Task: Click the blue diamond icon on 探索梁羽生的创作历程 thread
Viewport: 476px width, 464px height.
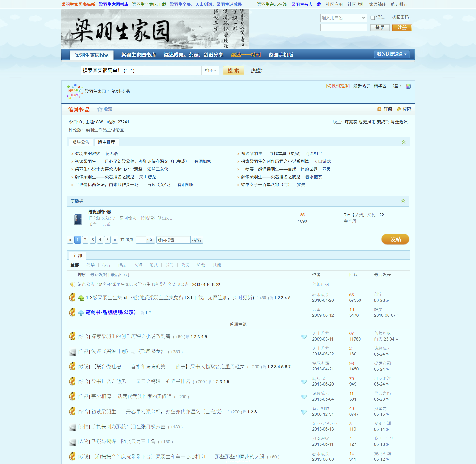Action: pyautogui.click(x=304, y=337)
